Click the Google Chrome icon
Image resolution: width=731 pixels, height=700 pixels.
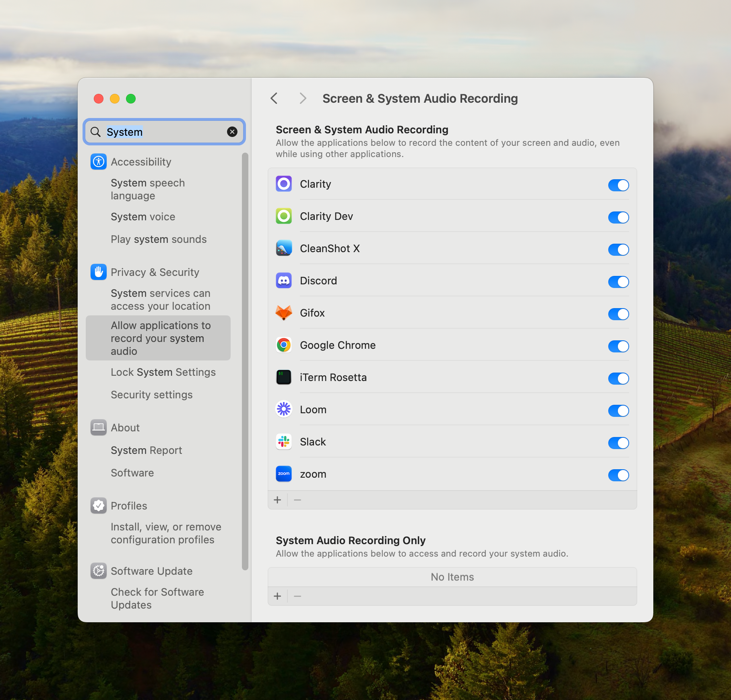(x=284, y=345)
